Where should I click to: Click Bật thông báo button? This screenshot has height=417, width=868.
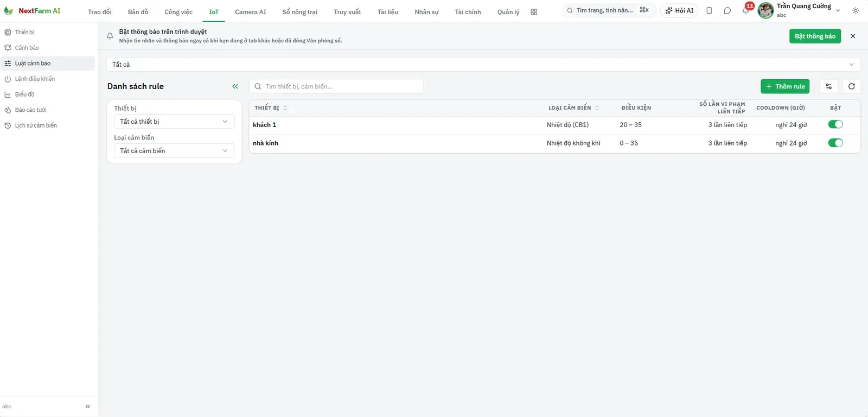click(x=815, y=36)
